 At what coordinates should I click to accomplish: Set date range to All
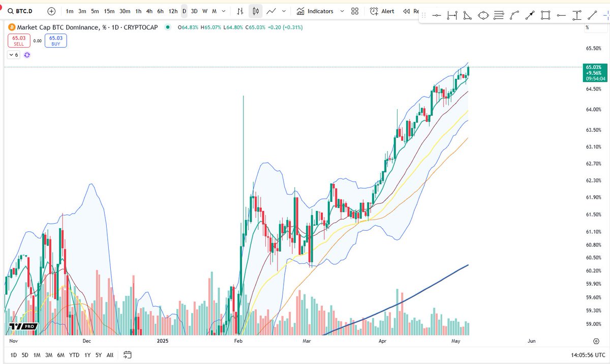click(x=110, y=355)
